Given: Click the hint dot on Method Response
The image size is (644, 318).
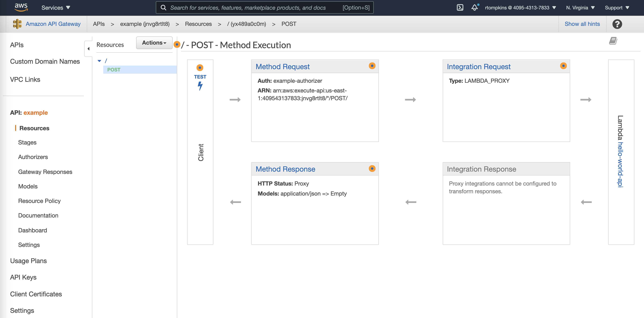Looking at the screenshot, I should click(x=372, y=169).
